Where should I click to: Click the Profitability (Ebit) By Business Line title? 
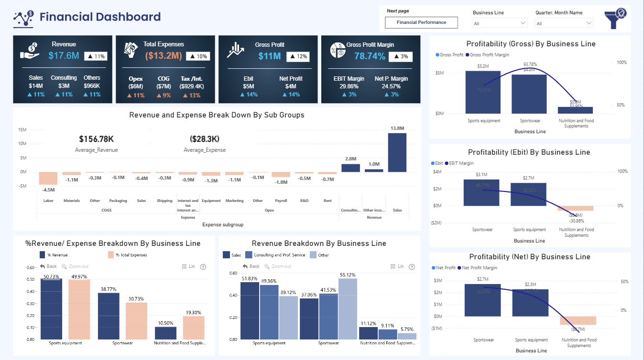[529, 152]
